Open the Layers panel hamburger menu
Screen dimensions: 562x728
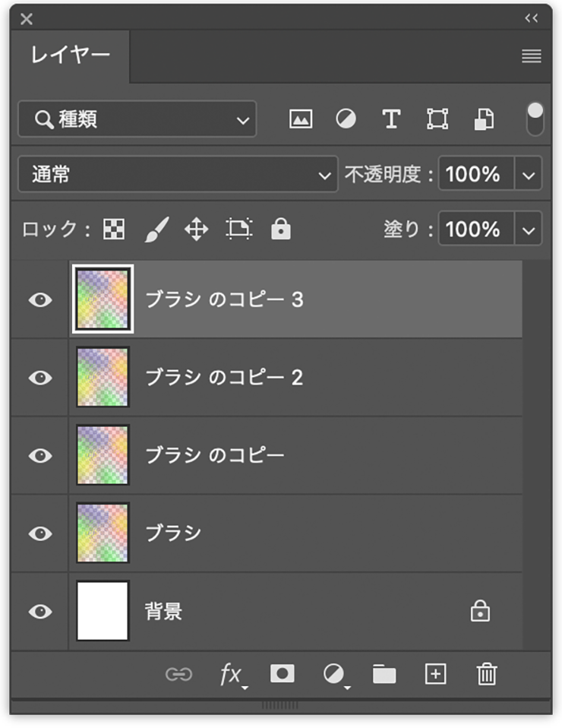click(x=531, y=56)
